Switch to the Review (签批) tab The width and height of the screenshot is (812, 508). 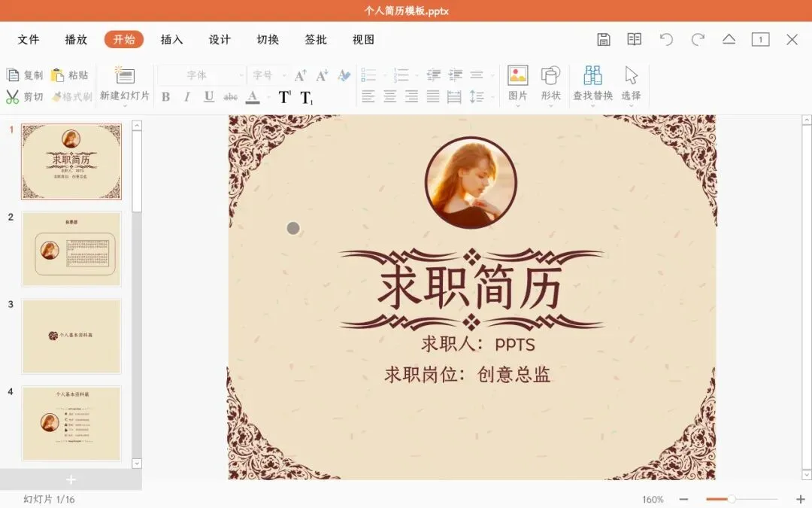[x=315, y=39]
